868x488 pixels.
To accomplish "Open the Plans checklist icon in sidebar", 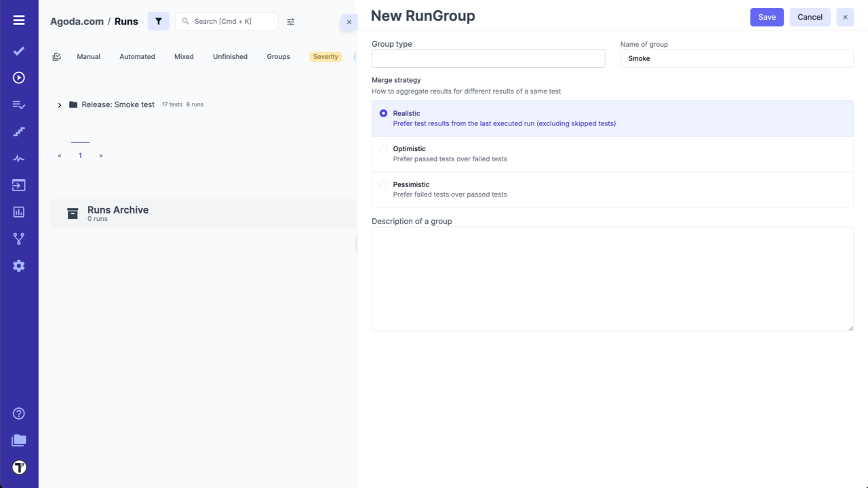I will tap(19, 104).
